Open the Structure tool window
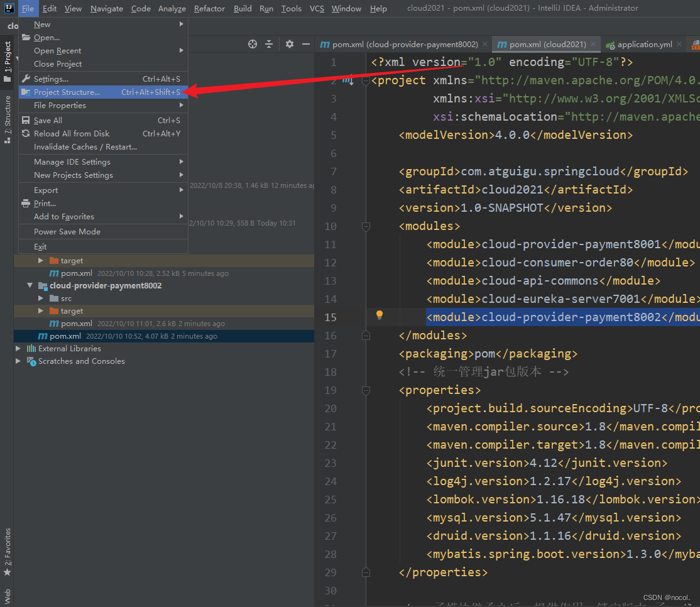 7,119
